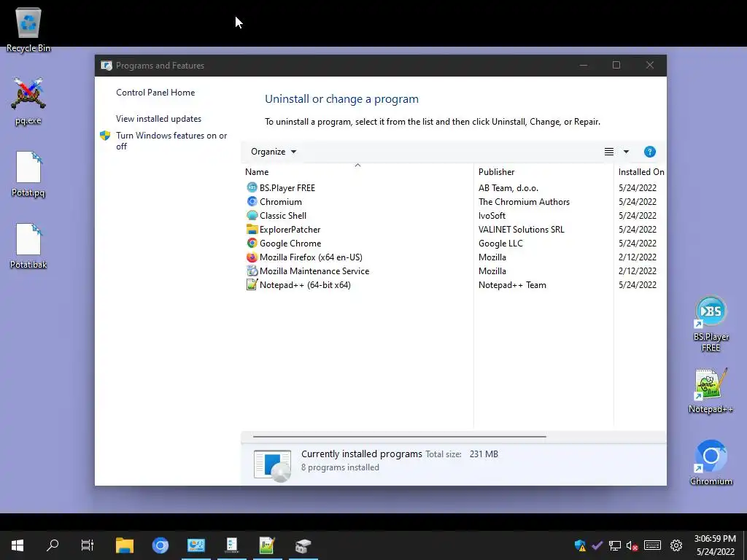Select BS.Player FREE desktop shortcut
Screen dimensions: 747x560
pos(711,324)
